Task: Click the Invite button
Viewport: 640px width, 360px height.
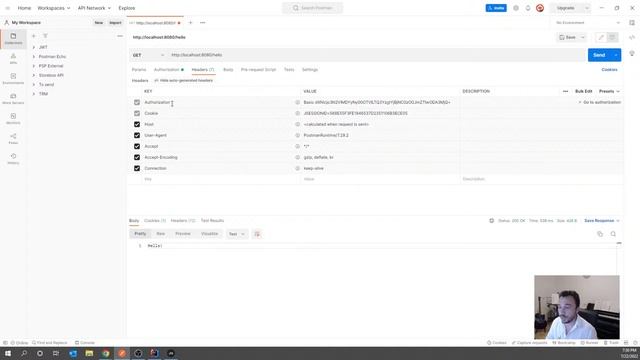Action: point(496,8)
